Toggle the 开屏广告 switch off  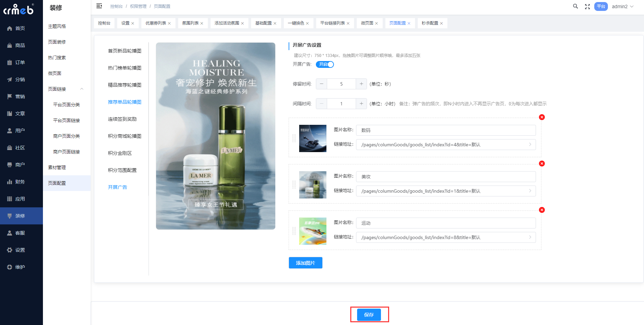[x=325, y=64]
